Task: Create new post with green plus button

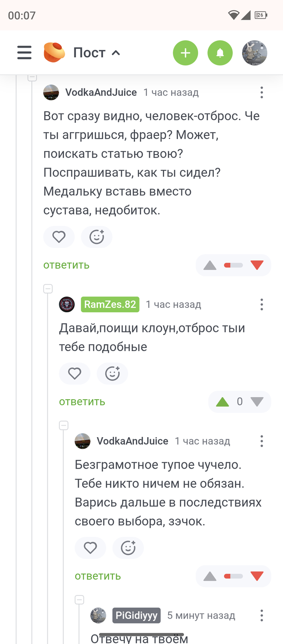Action: (x=185, y=53)
